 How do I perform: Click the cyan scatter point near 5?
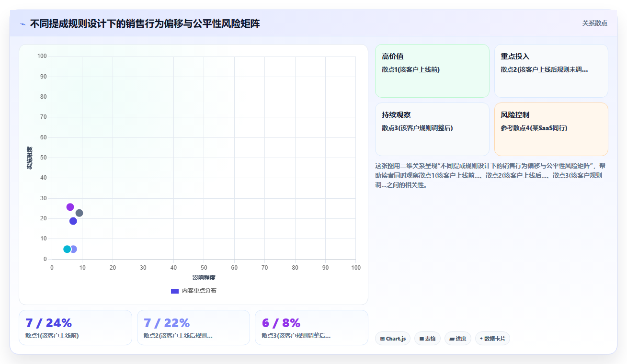67,249
